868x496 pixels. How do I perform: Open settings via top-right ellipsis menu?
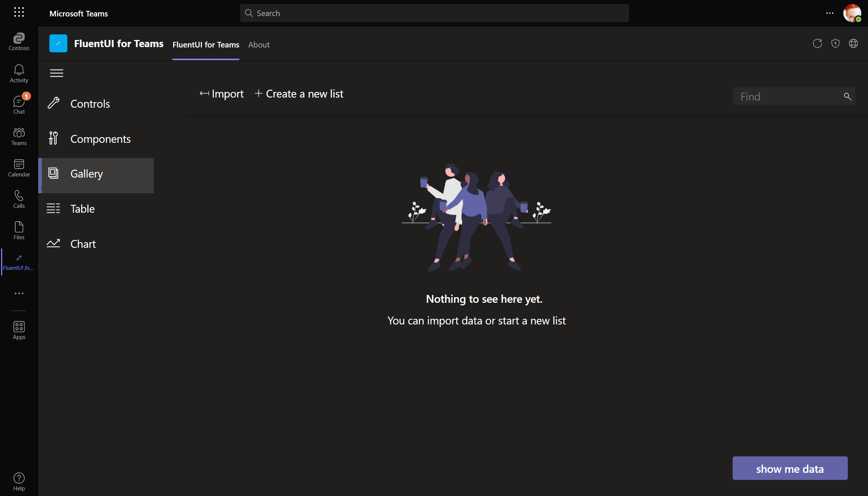point(829,13)
